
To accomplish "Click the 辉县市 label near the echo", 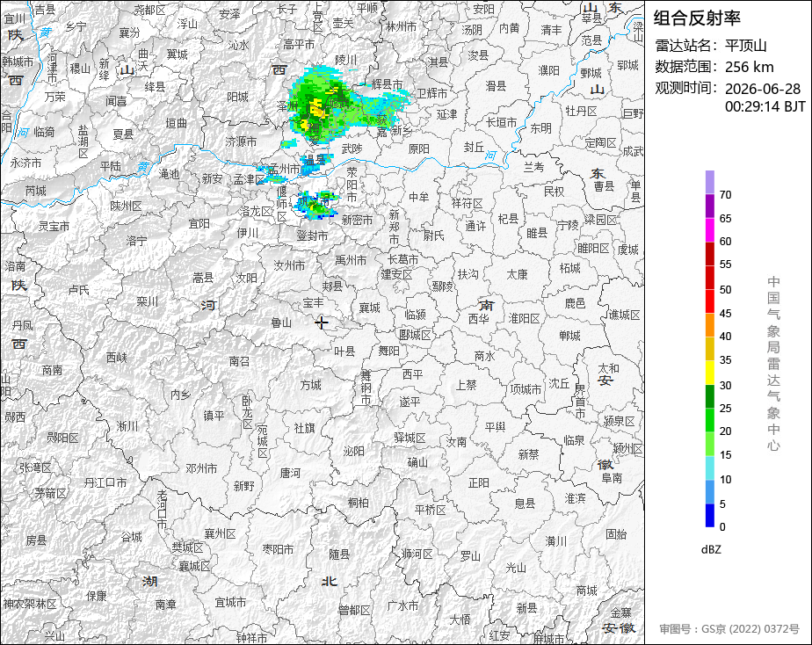I will pos(388,84).
